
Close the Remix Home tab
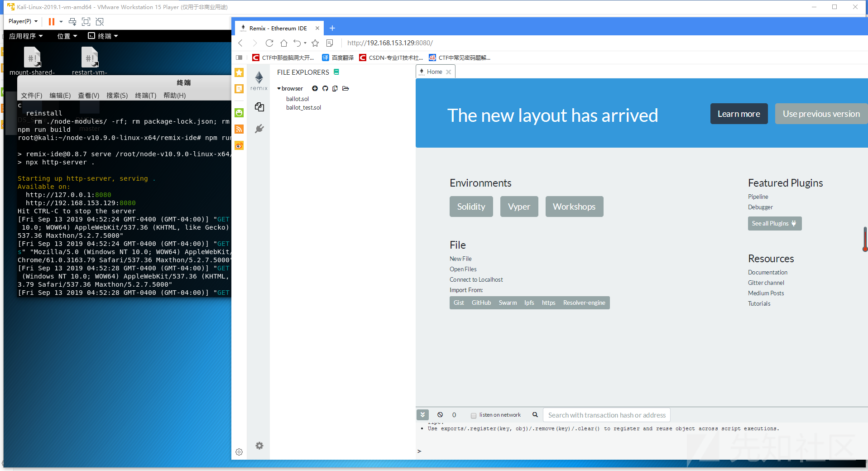pos(448,72)
